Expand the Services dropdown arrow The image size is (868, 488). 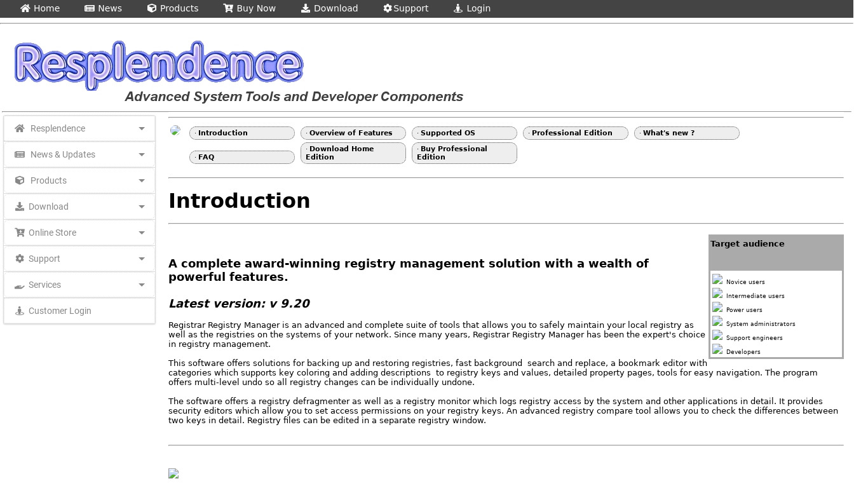click(142, 285)
